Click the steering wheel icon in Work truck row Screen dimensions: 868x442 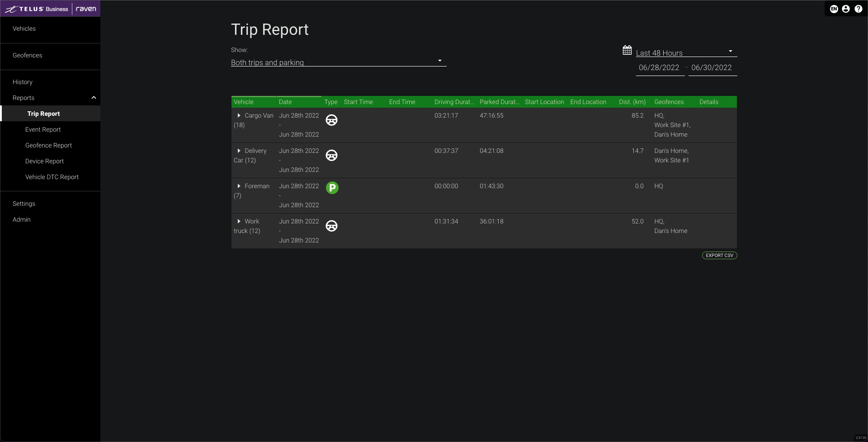click(x=331, y=226)
